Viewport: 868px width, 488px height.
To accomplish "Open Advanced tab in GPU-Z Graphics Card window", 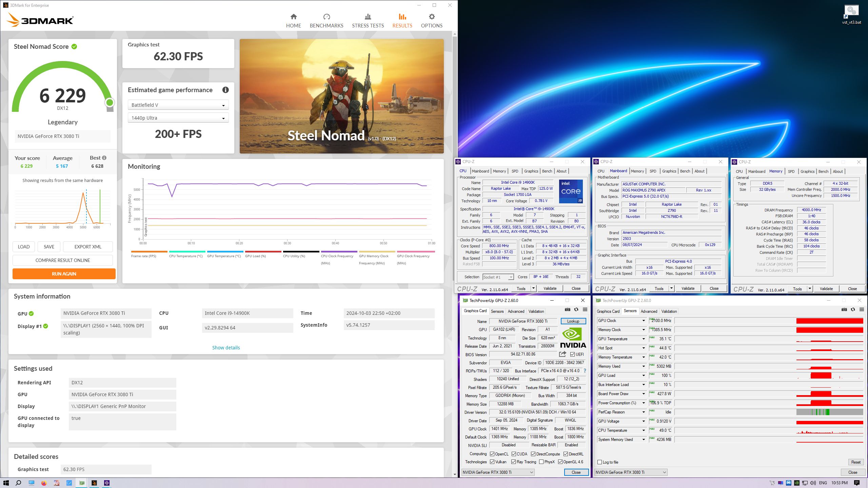I will pos(516,311).
